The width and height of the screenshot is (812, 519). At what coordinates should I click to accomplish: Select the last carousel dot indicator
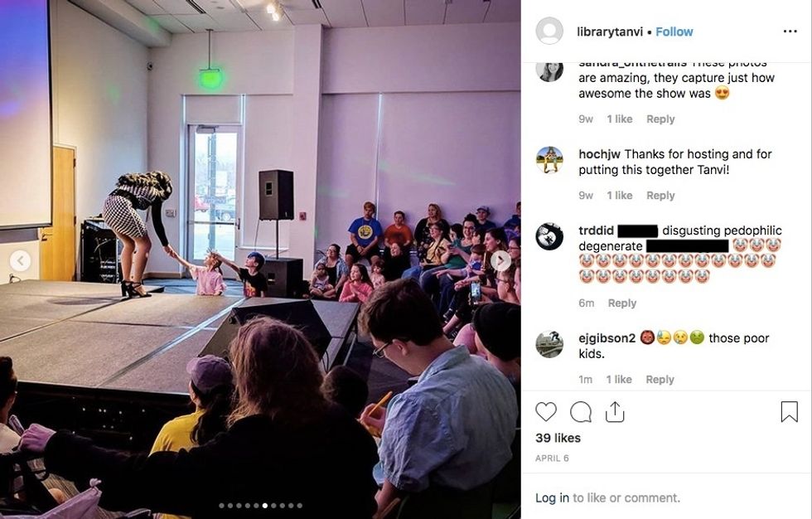pos(299,506)
